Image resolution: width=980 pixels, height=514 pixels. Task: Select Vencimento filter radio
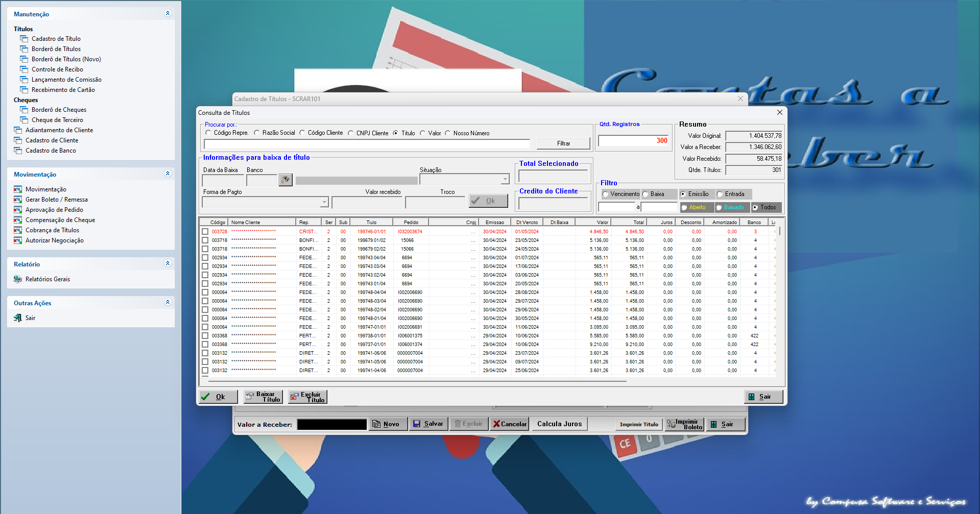(x=605, y=194)
